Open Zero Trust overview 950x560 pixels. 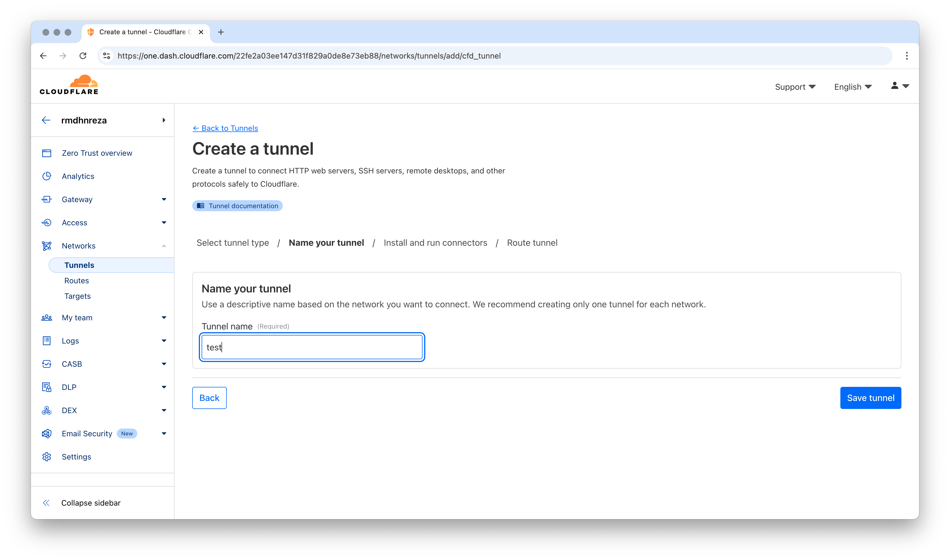97,153
